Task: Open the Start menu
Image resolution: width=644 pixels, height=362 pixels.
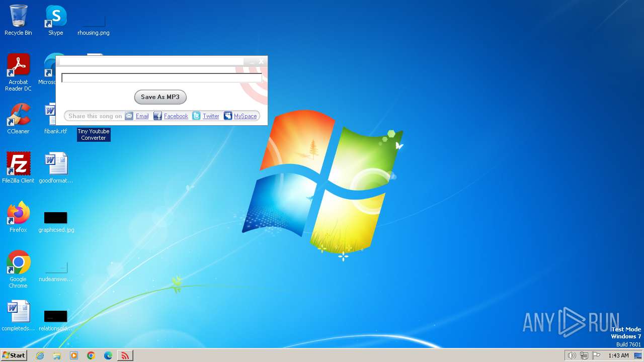Action: (x=14, y=355)
